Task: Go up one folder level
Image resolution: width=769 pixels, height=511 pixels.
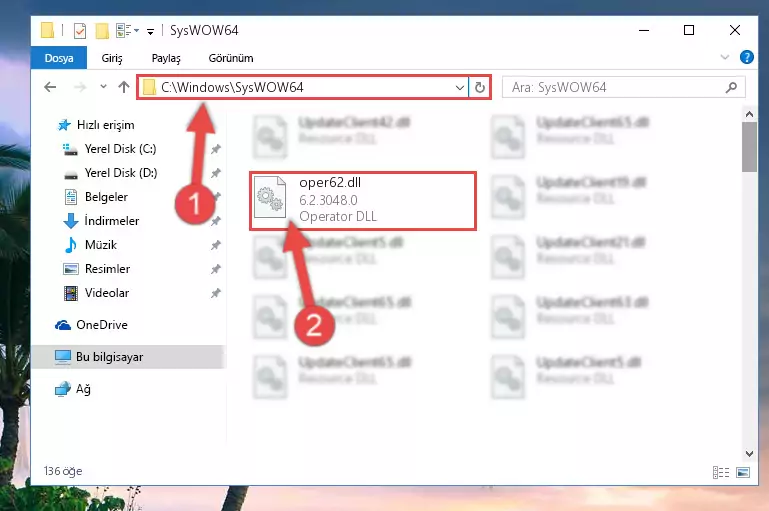Action: pyautogui.click(x=124, y=87)
